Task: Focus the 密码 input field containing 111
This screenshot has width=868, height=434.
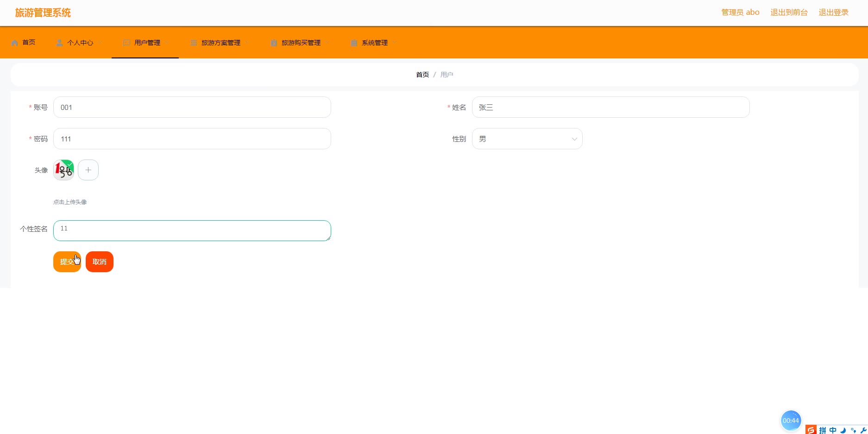Action: 192,139
